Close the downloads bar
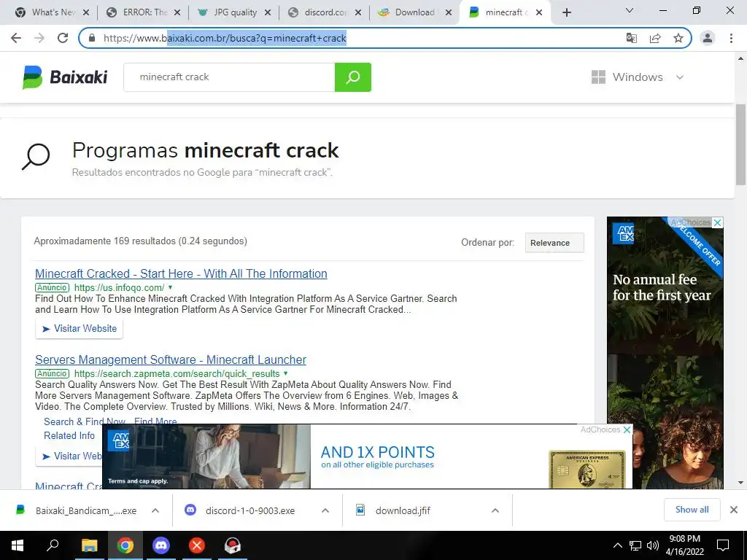Screen dimensions: 747x560 coord(734,510)
